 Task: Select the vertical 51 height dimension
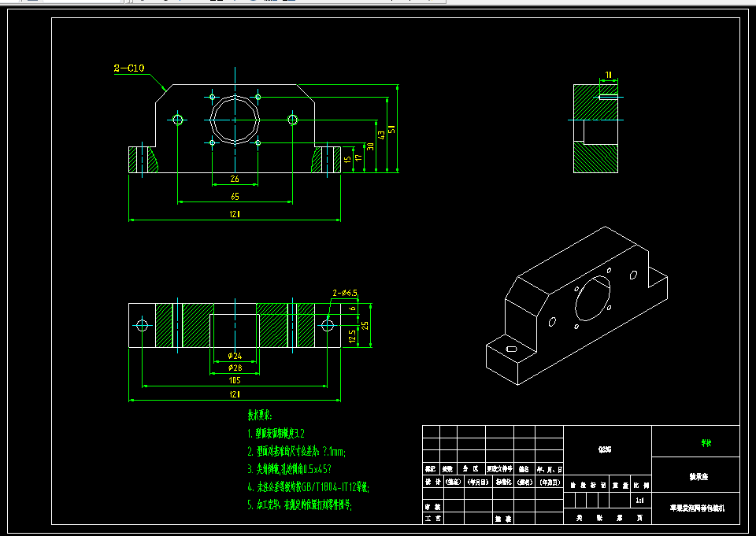(x=392, y=129)
